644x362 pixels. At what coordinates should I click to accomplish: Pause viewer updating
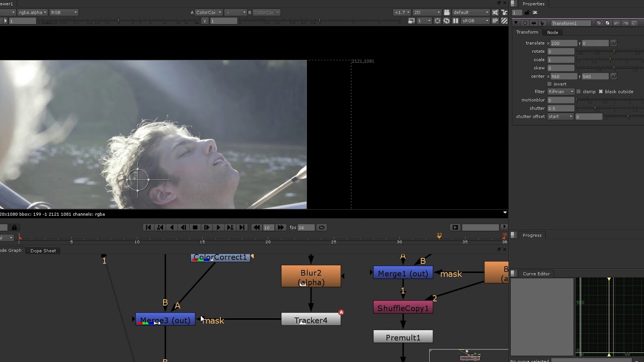(x=455, y=21)
